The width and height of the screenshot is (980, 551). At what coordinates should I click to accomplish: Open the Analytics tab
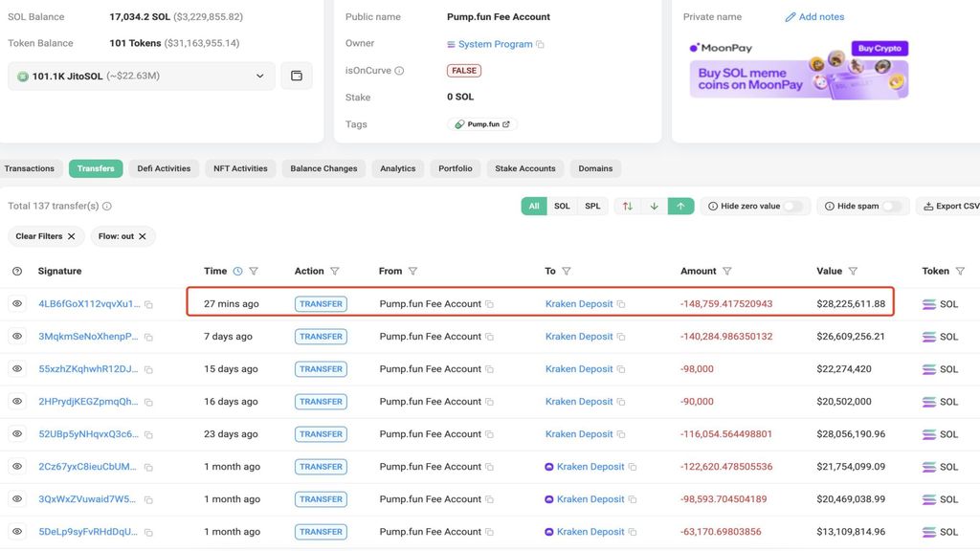tap(397, 168)
